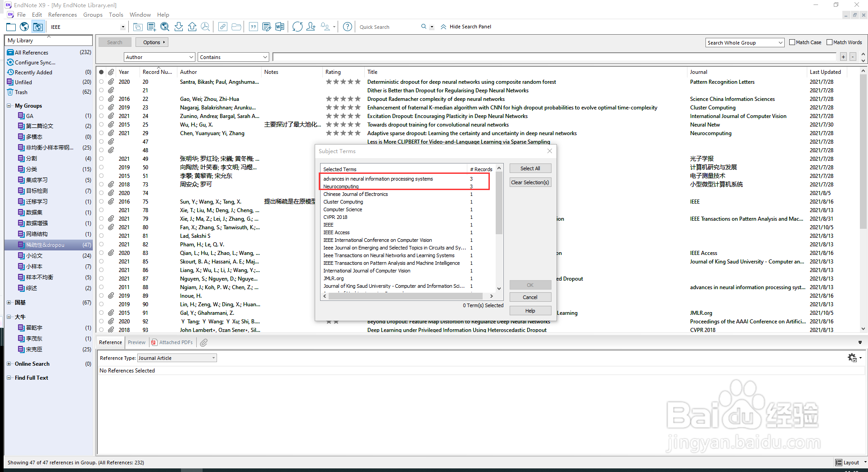The width and height of the screenshot is (868, 472).
Task: Click the Find Full Text icon
Action: pyautogui.click(x=205, y=27)
